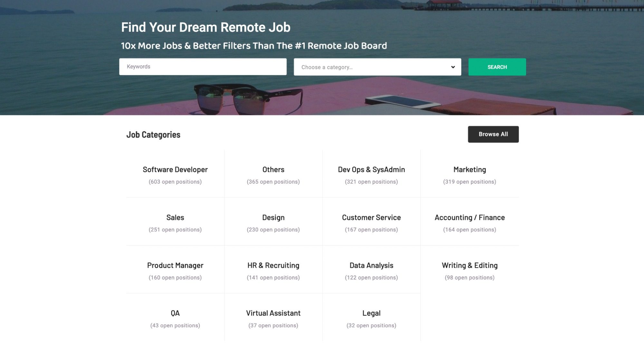Viewport: 644px width, 354px height.
Task: View Accounting / Finance category
Action: tap(469, 217)
